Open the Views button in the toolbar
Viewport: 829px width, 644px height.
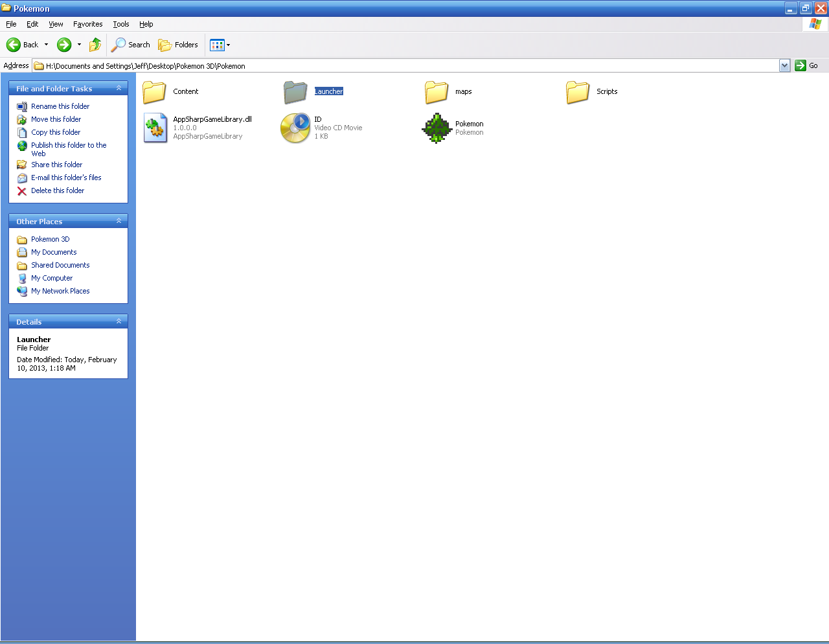point(217,45)
